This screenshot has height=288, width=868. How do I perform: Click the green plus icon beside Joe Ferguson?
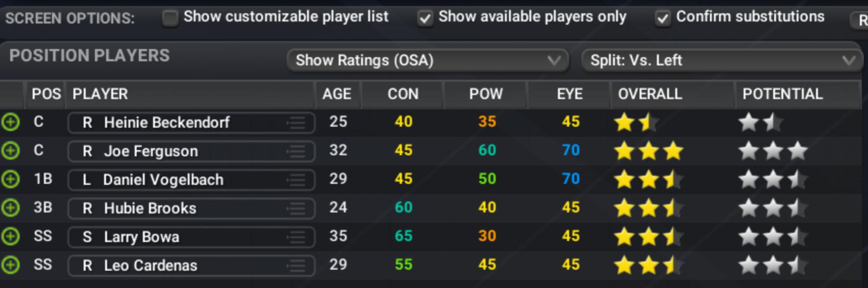(11, 151)
